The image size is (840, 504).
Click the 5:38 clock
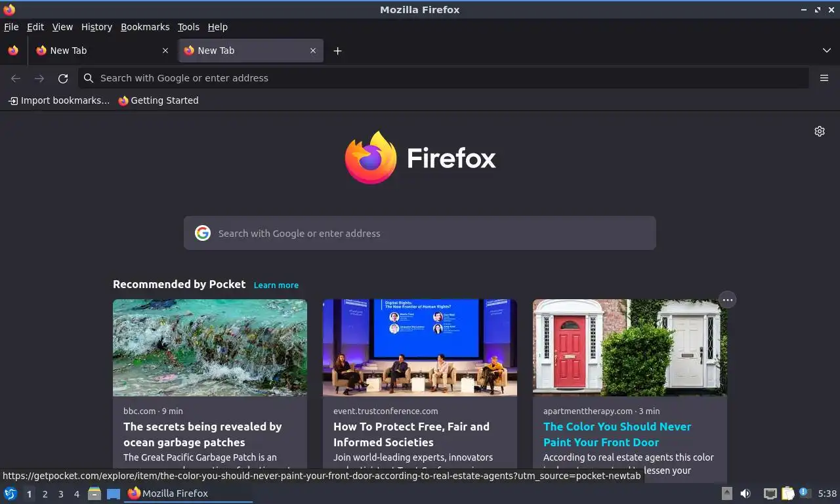(x=827, y=493)
